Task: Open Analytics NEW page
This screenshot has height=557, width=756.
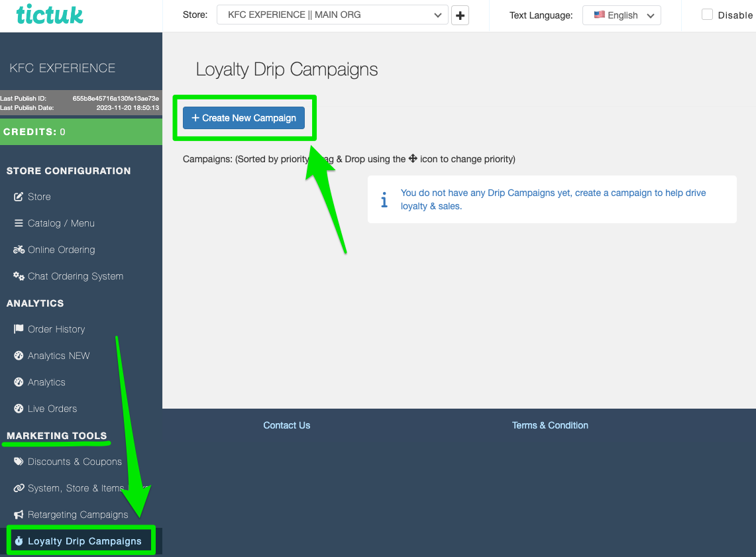Action: [59, 356]
